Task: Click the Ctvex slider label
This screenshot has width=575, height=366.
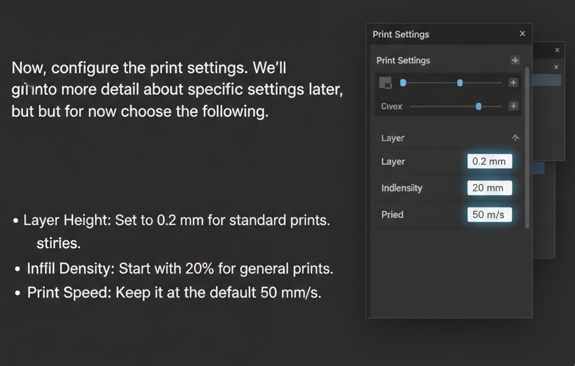Action: click(x=391, y=106)
